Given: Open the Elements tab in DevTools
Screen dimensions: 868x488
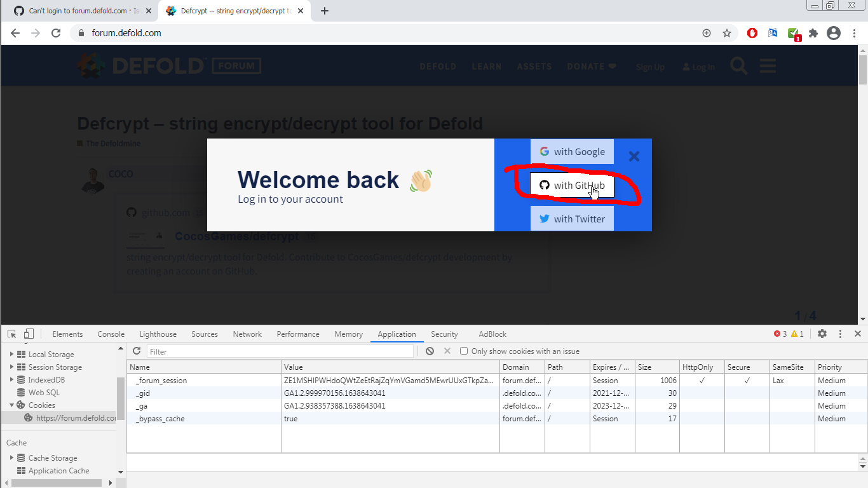Looking at the screenshot, I should 67,334.
